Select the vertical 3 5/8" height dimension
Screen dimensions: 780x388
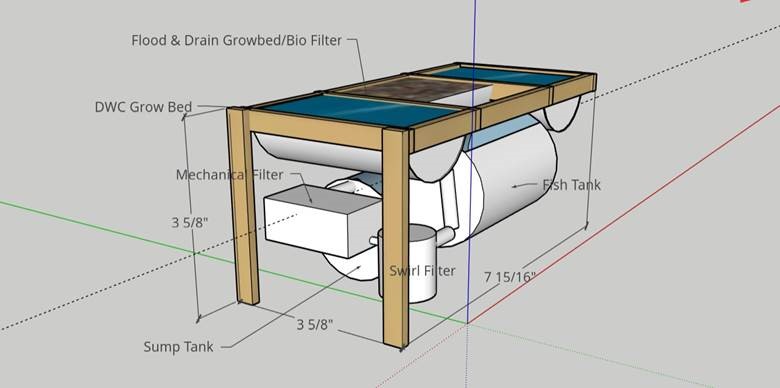(190, 222)
